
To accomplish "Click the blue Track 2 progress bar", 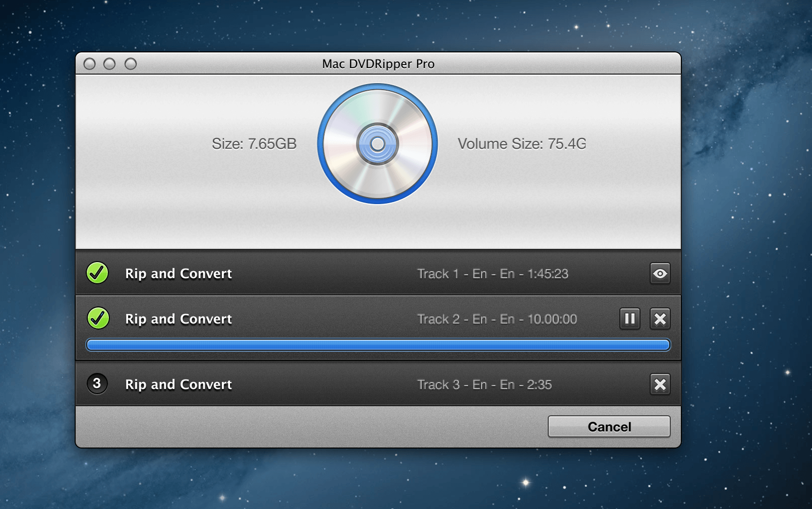I will (378, 345).
